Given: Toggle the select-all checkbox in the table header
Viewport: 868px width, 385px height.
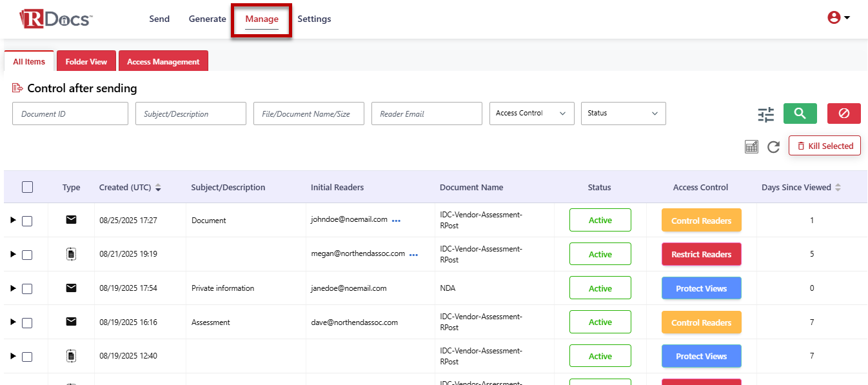Looking at the screenshot, I should click(x=27, y=187).
